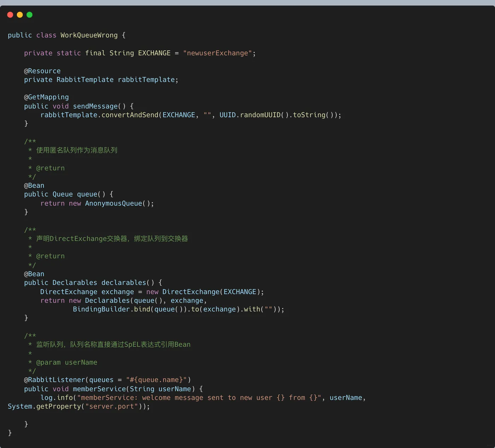Select the class name WorkQueueWrong
Image resolution: width=495 pixels, height=448 pixels.
[89, 35]
